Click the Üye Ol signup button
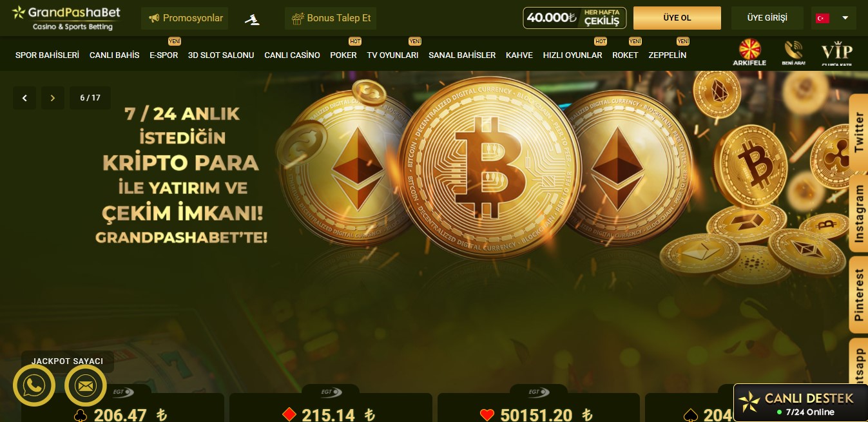Image resolution: width=868 pixels, height=422 pixels. click(677, 18)
